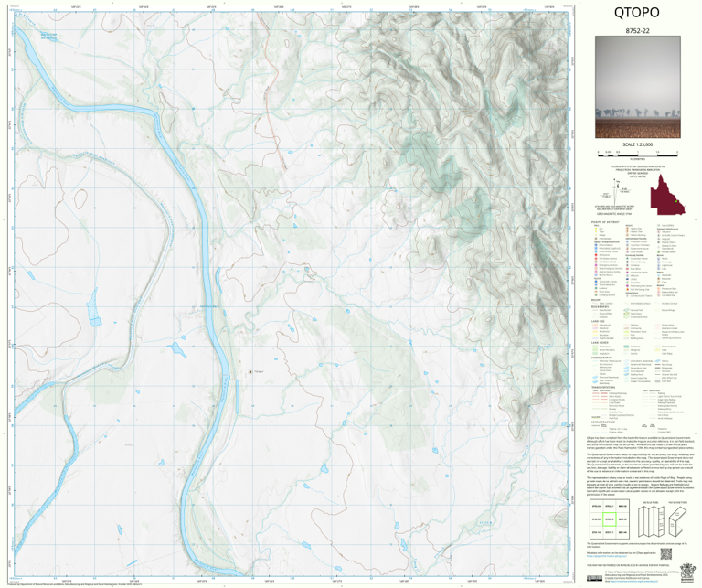Click the kilometres scale bar

[x=637, y=154]
